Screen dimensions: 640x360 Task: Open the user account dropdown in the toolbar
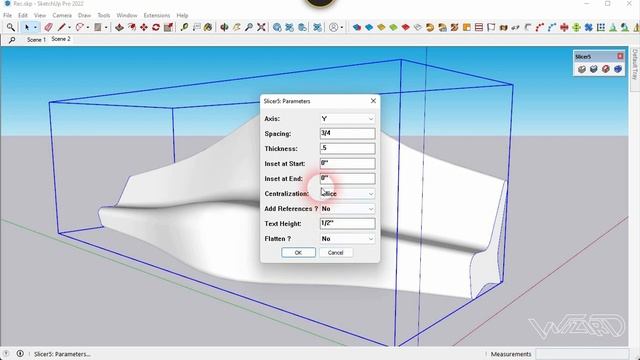click(x=342, y=28)
